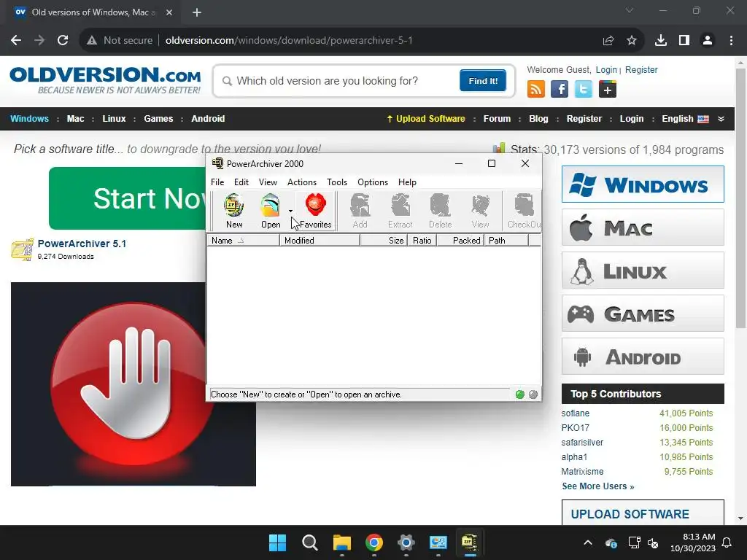Expand the Open button dropdown arrow
Viewport: 747px width, 560px height.
point(290,211)
